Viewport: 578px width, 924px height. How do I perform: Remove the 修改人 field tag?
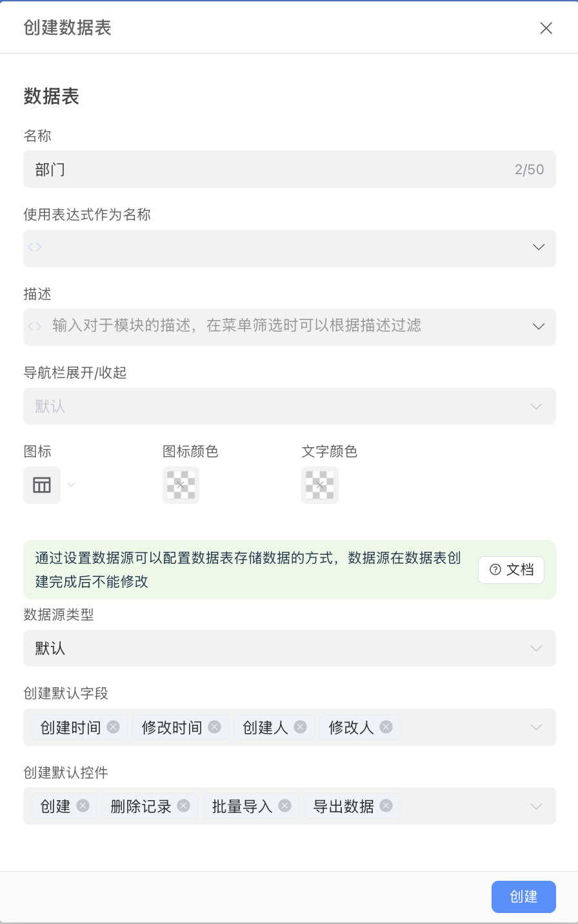385,727
